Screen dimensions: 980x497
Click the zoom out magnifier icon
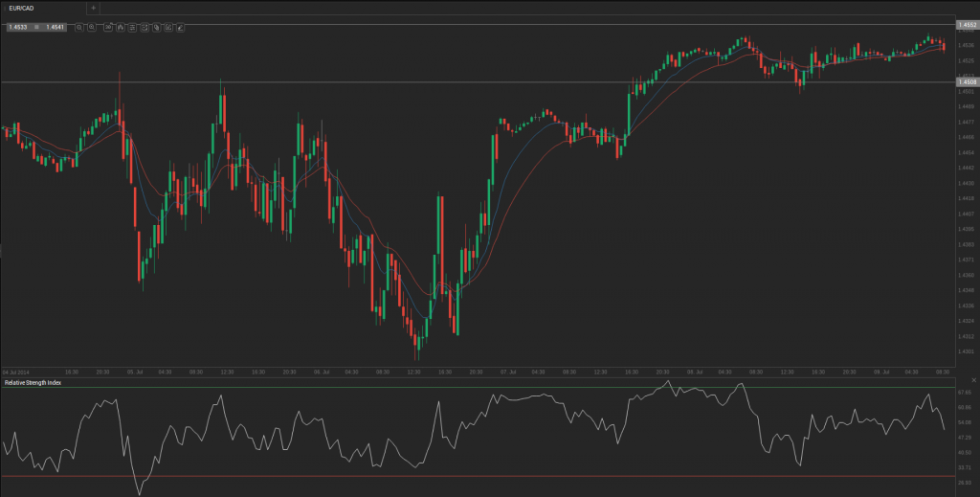[x=79, y=27]
